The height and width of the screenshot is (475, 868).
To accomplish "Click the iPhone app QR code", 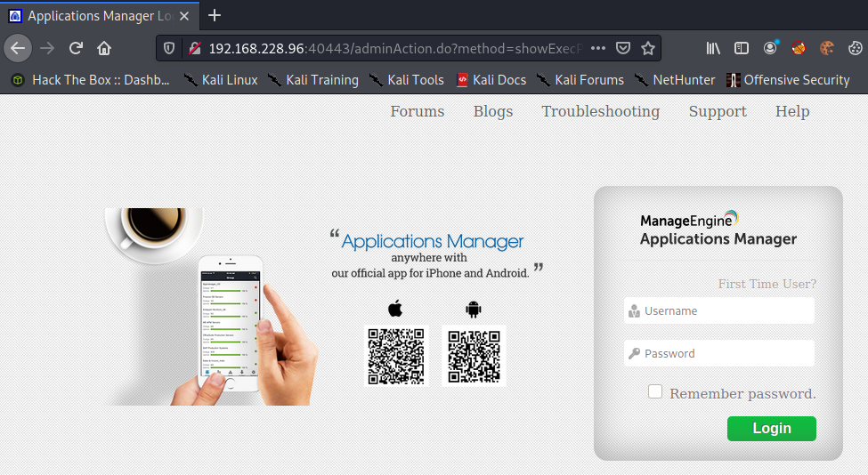I will click(x=396, y=356).
